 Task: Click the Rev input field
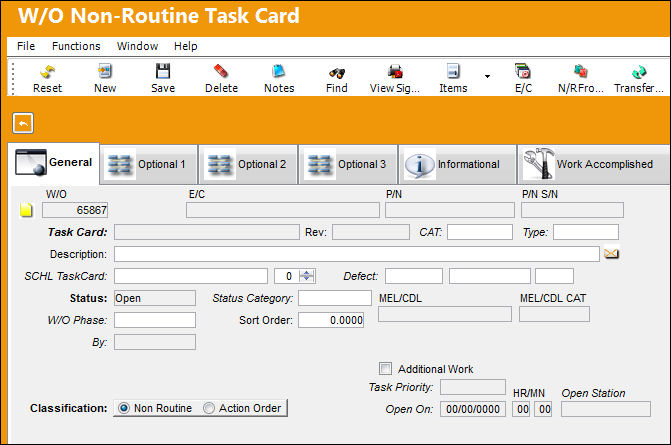click(371, 232)
